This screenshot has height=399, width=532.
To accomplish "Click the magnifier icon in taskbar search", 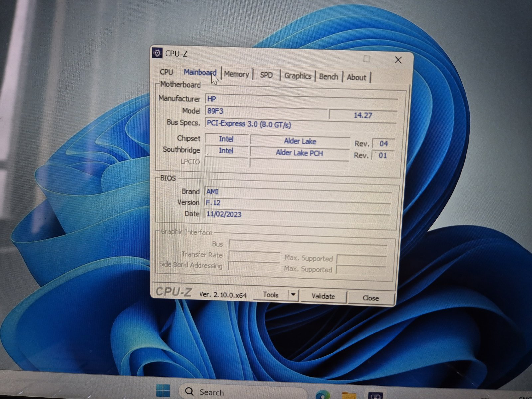I will tap(189, 391).
